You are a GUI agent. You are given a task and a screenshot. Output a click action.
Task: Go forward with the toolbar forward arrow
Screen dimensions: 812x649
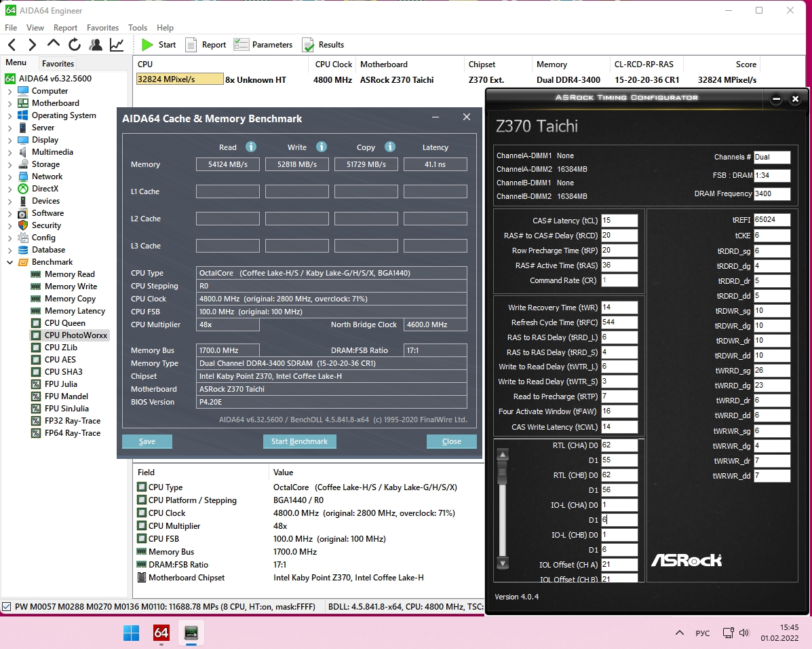point(32,45)
